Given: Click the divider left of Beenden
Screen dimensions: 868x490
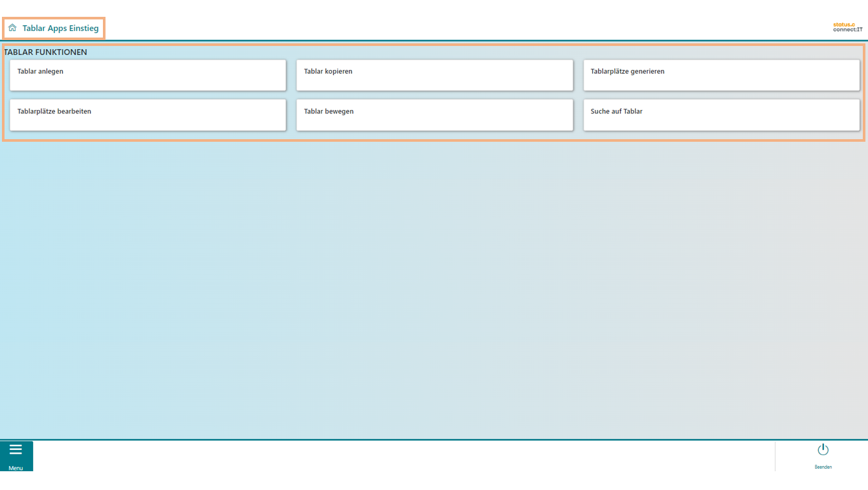Looking at the screenshot, I should click(x=775, y=456).
